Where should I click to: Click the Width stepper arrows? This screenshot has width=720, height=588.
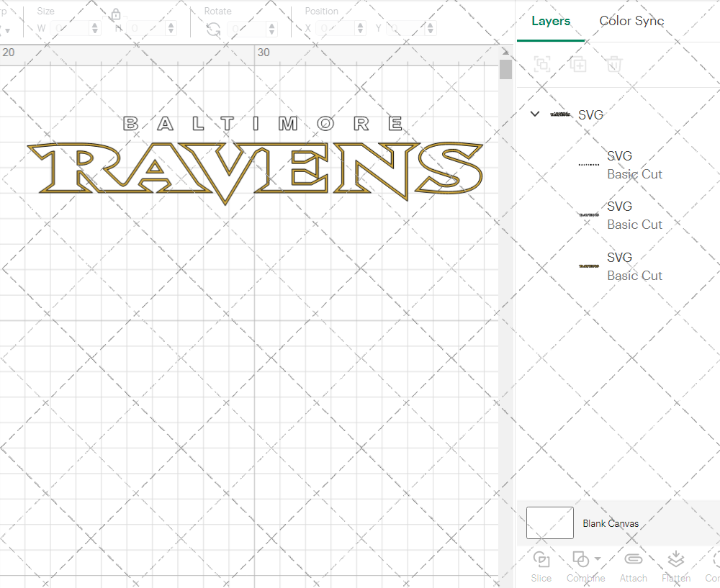(x=94, y=29)
